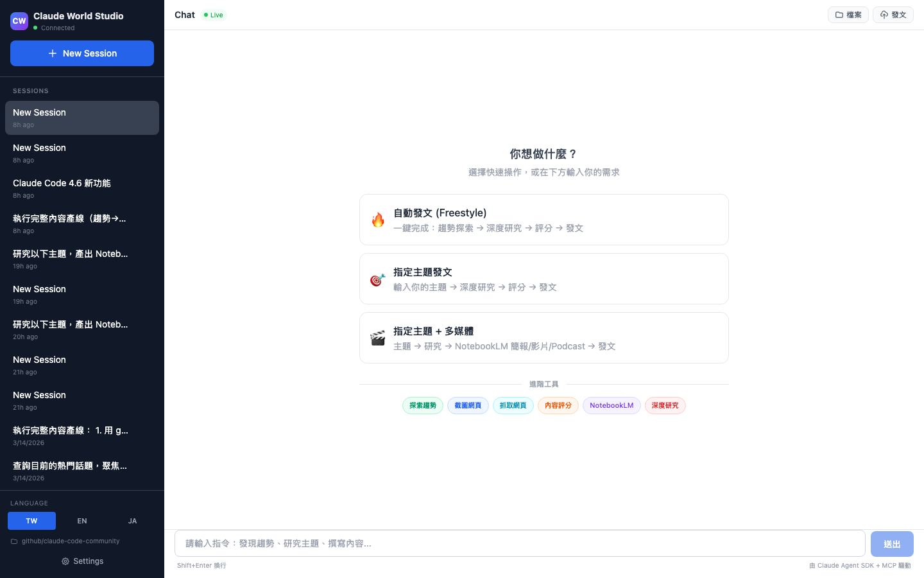Open New Session from 19h ago
This screenshot has width=924, height=578.
click(82, 295)
